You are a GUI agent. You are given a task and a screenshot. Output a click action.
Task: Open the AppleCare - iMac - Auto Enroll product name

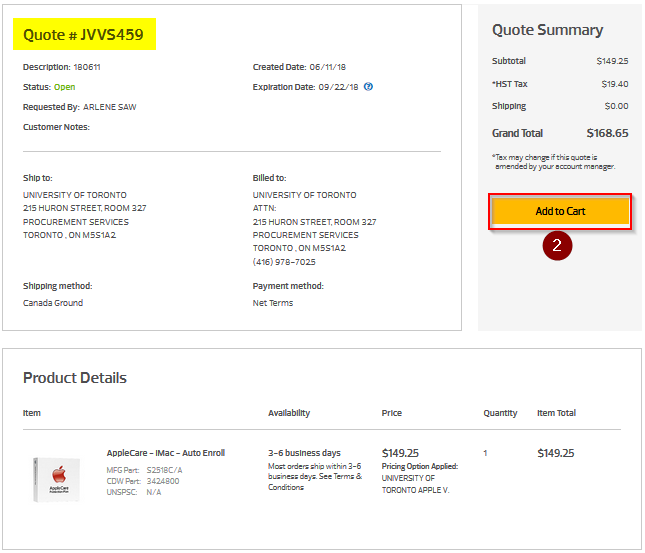click(x=165, y=453)
